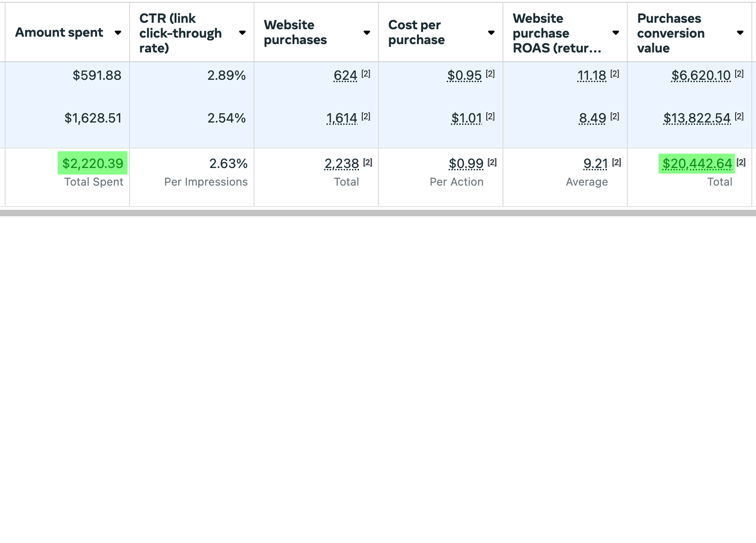Click the footnote marker beside 9.21 average
756x543 pixels.
(x=617, y=162)
